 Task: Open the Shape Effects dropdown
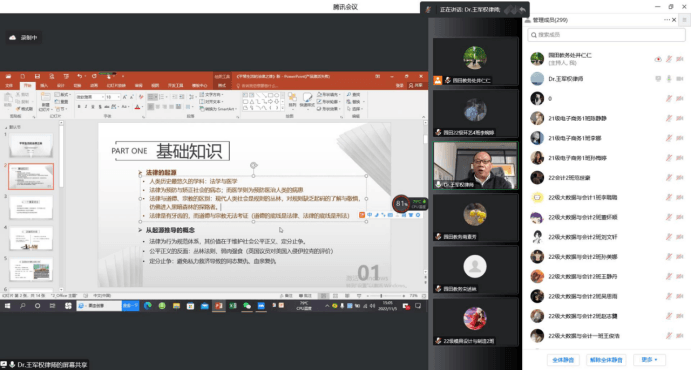pos(328,109)
